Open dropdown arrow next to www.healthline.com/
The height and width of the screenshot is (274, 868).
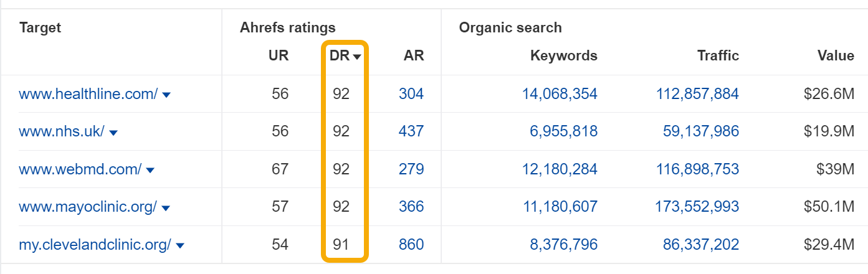point(166,95)
